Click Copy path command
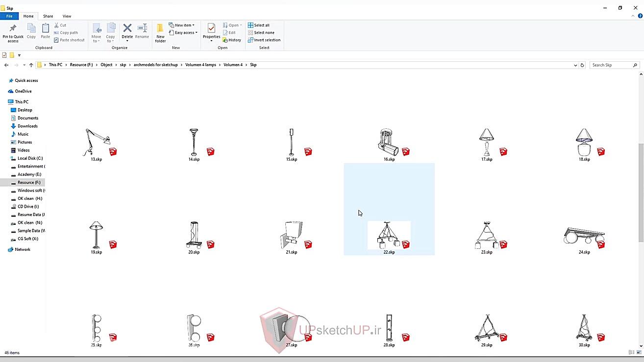 66,32
